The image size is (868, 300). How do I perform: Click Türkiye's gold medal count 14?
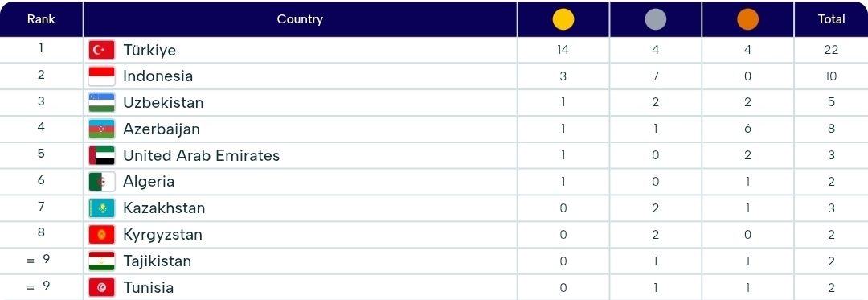(563, 50)
